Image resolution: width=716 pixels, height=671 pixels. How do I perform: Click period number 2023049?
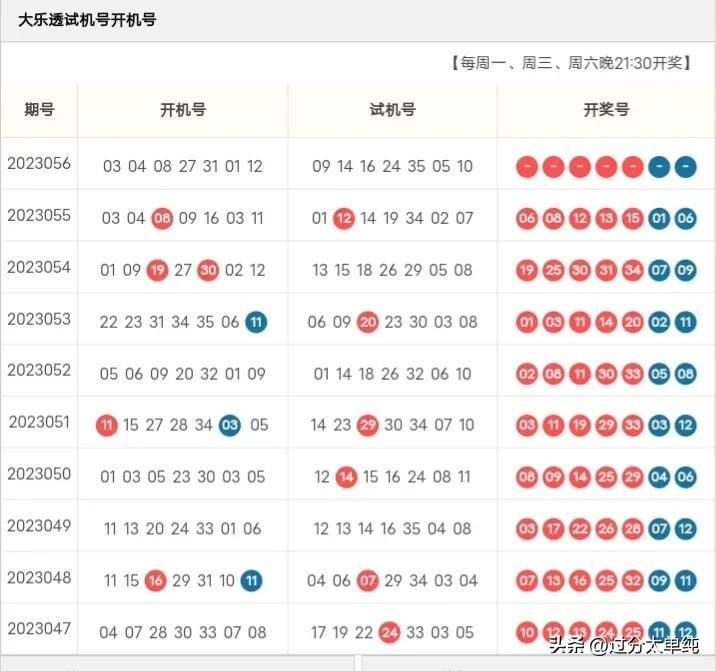(x=39, y=526)
